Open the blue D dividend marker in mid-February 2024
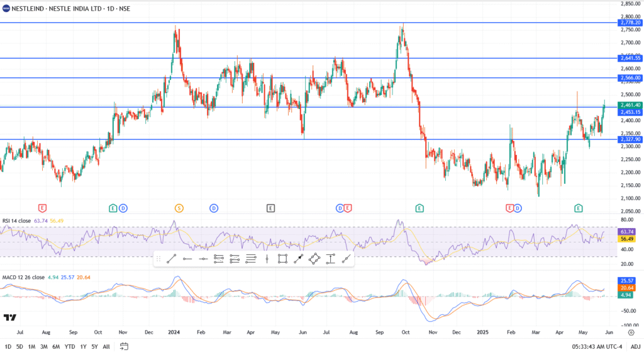This screenshot has height=352, width=644. (x=214, y=208)
